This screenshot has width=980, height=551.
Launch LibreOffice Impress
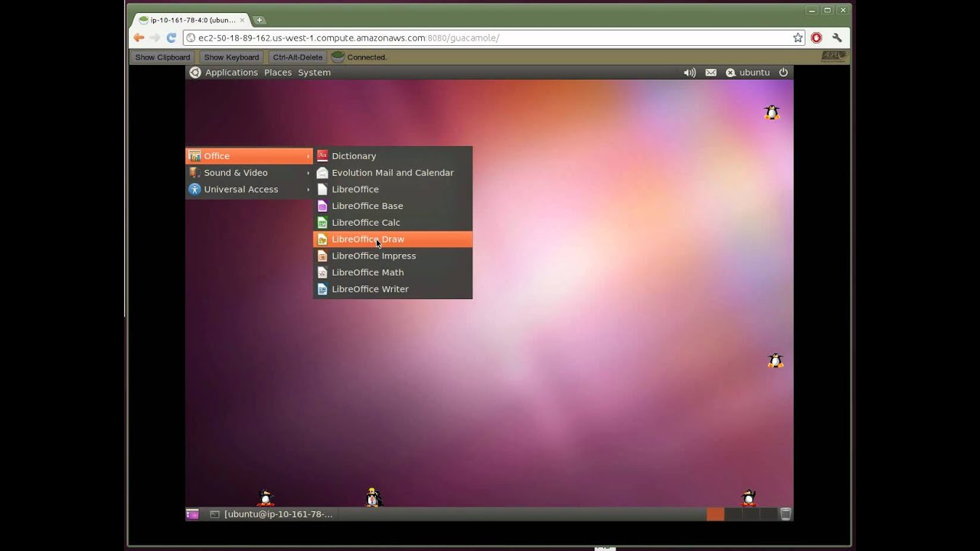coord(393,256)
